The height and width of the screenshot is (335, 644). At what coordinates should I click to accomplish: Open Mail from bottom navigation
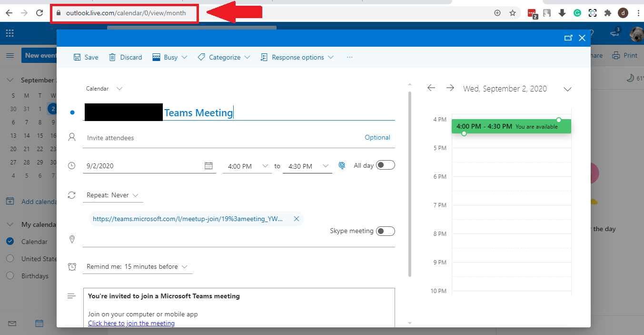click(12, 324)
